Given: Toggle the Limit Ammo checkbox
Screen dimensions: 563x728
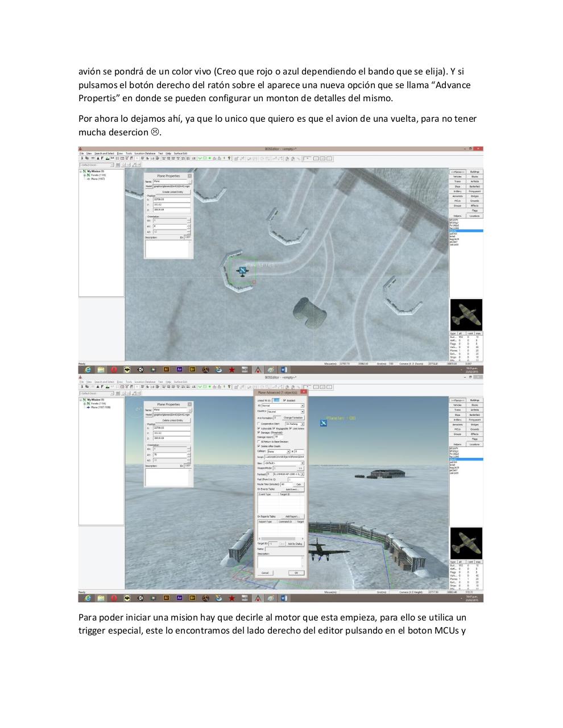Looking at the screenshot, I should 290,428.
